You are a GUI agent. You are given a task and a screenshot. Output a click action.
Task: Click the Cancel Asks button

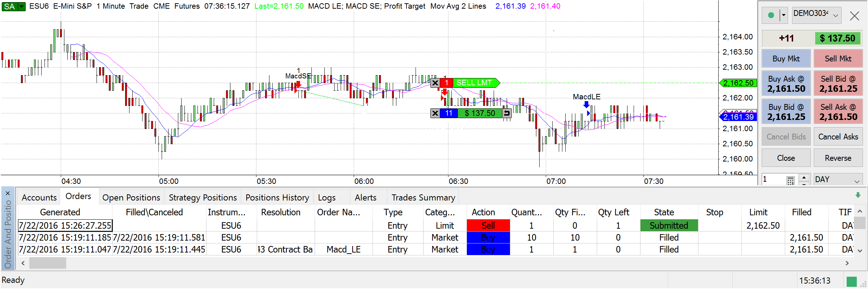click(x=838, y=137)
